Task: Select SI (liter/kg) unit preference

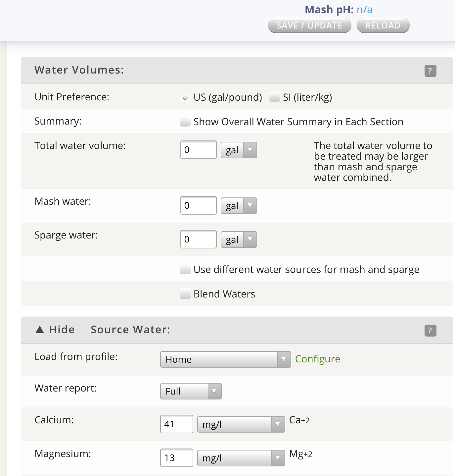Action: [x=275, y=97]
